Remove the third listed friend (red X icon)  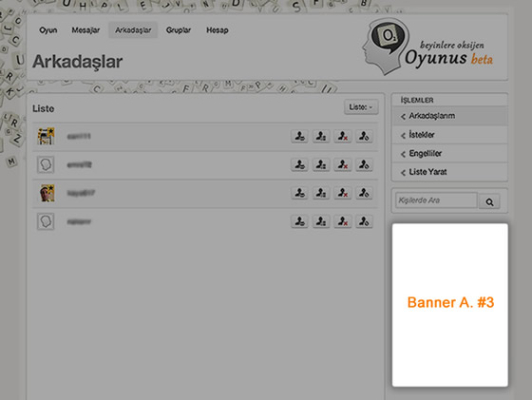pos(342,193)
